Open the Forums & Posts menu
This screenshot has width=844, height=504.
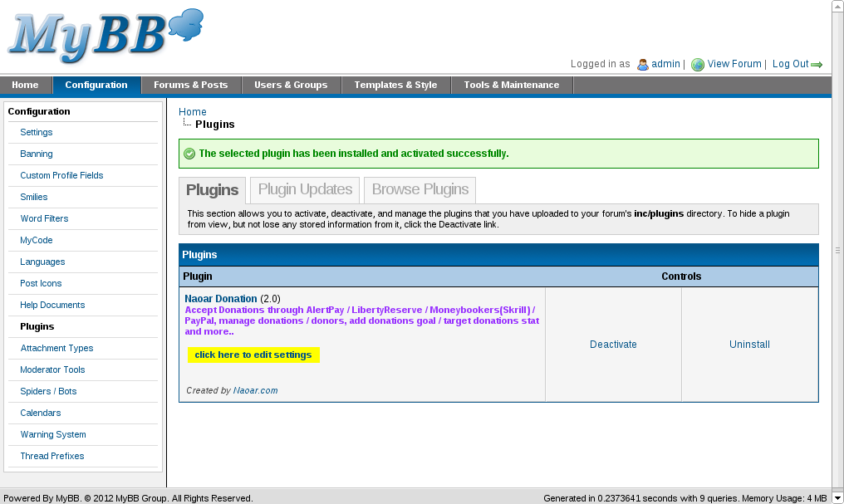[x=190, y=85]
